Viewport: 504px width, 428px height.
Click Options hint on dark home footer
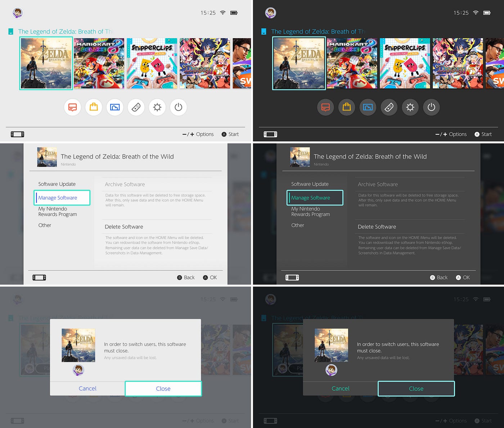click(451, 134)
